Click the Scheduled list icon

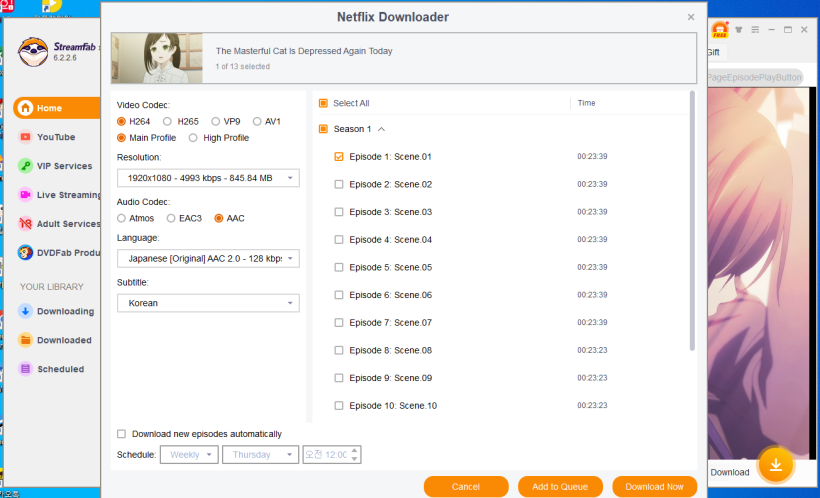click(x=25, y=369)
